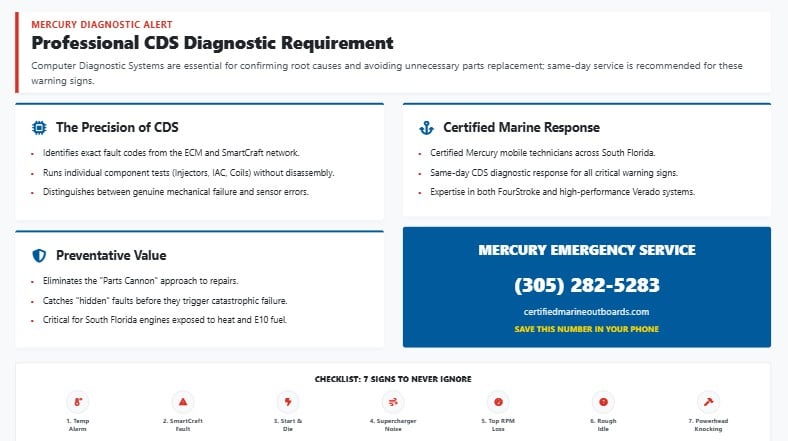Select the Temp Alarm checklist icon

pos(78,402)
